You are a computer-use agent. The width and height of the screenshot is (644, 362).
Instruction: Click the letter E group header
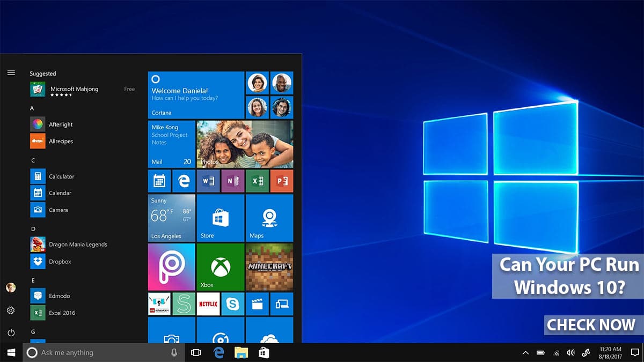[x=33, y=280]
